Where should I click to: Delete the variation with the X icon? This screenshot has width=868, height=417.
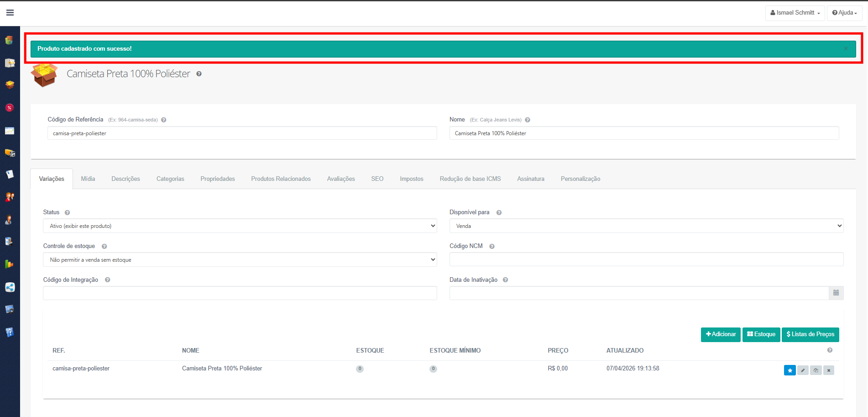click(829, 370)
